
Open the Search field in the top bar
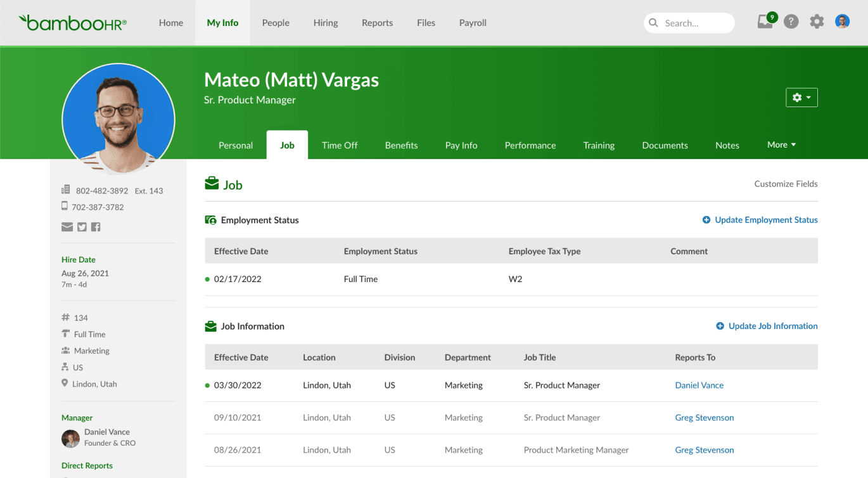tap(689, 23)
